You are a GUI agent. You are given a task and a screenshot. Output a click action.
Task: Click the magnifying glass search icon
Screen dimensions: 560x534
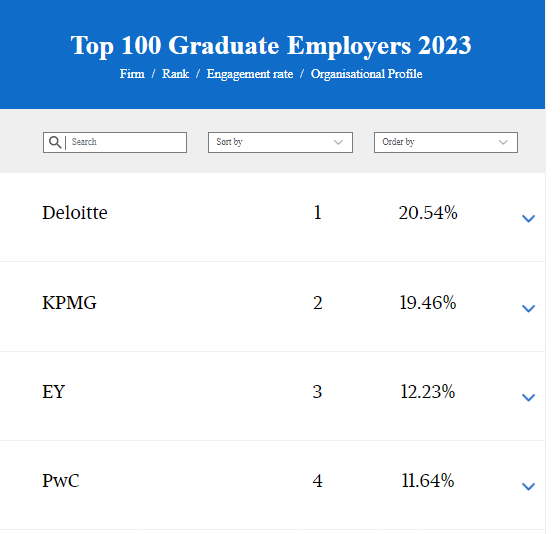coord(55,142)
